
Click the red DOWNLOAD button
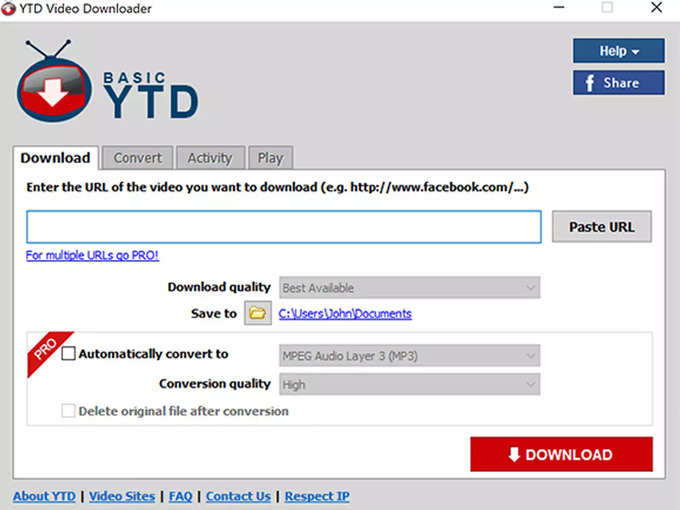pyautogui.click(x=561, y=454)
